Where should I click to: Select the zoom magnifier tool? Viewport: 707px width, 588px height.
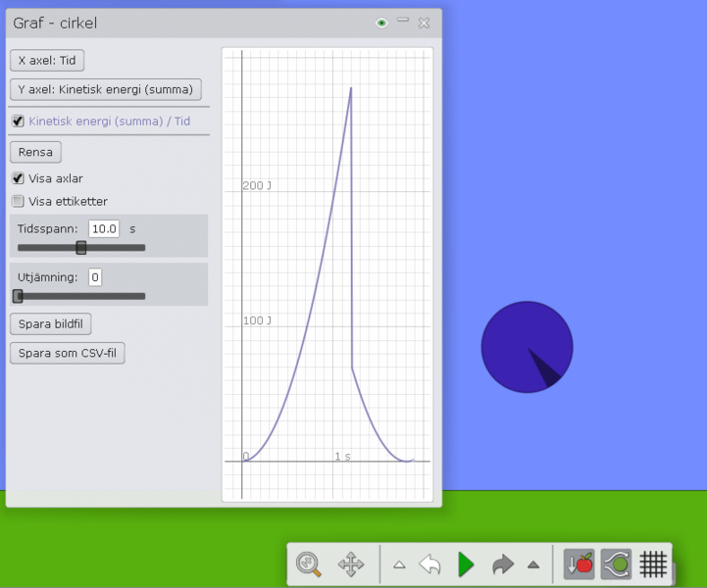pyautogui.click(x=309, y=564)
